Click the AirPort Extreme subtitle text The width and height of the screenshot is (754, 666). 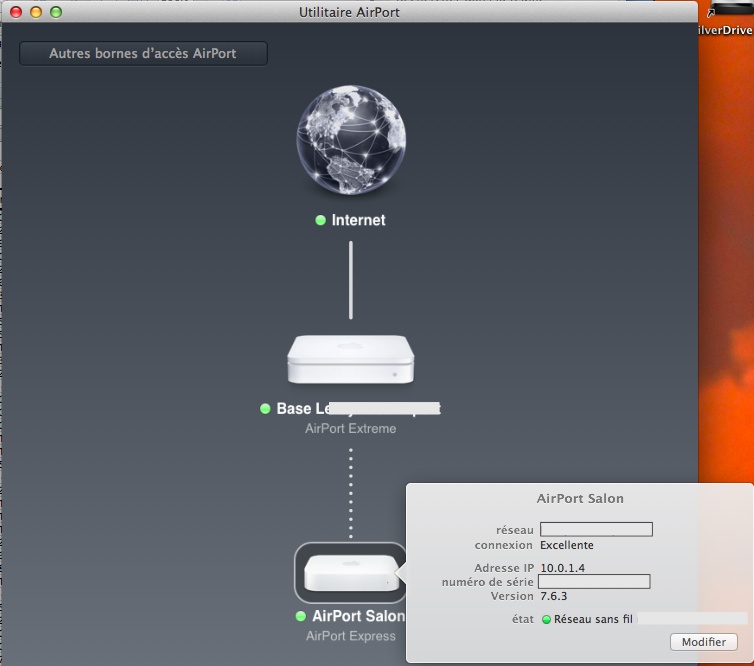(x=350, y=429)
